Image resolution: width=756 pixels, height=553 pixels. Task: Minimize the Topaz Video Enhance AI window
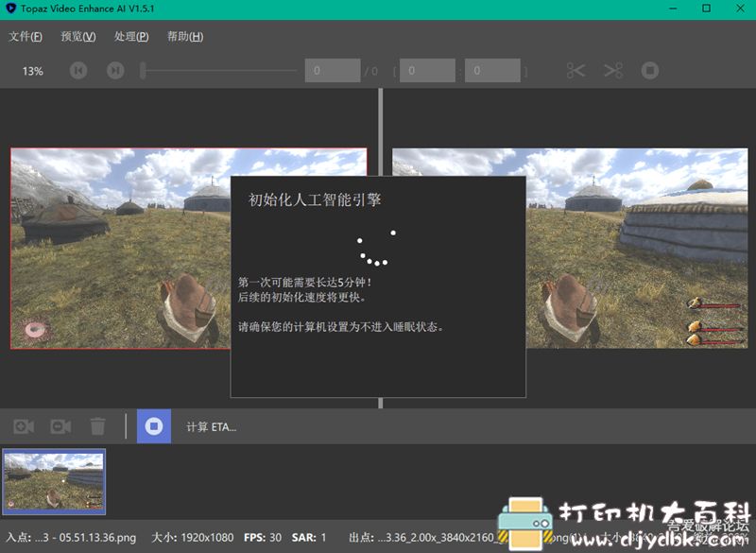point(674,9)
